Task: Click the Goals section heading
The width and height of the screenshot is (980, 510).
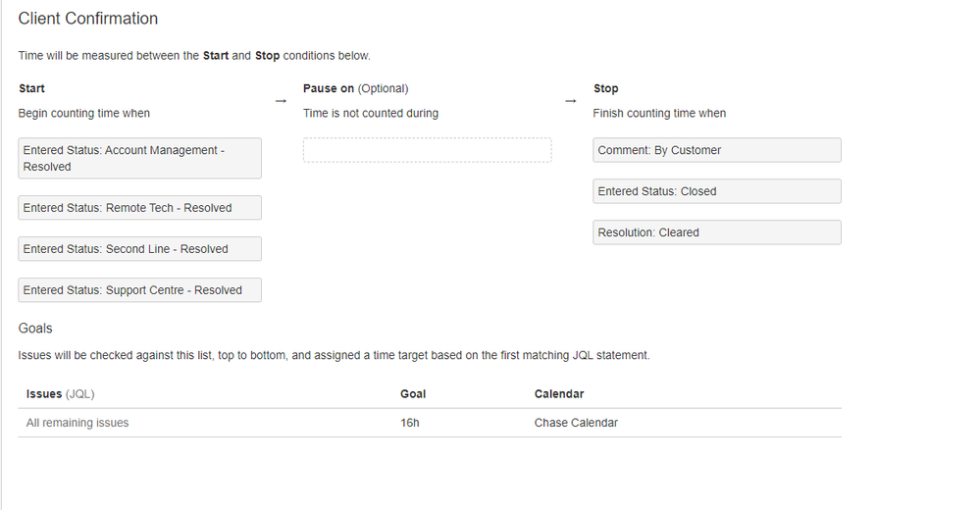Action: [35, 329]
